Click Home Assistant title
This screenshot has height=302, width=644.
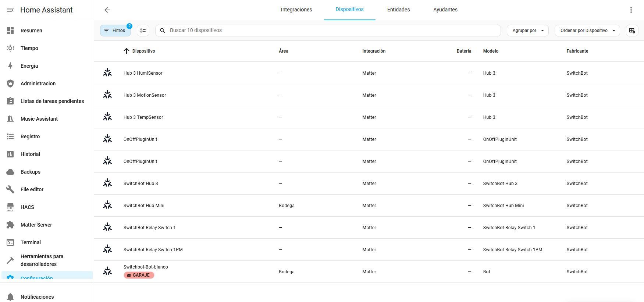tap(46, 10)
